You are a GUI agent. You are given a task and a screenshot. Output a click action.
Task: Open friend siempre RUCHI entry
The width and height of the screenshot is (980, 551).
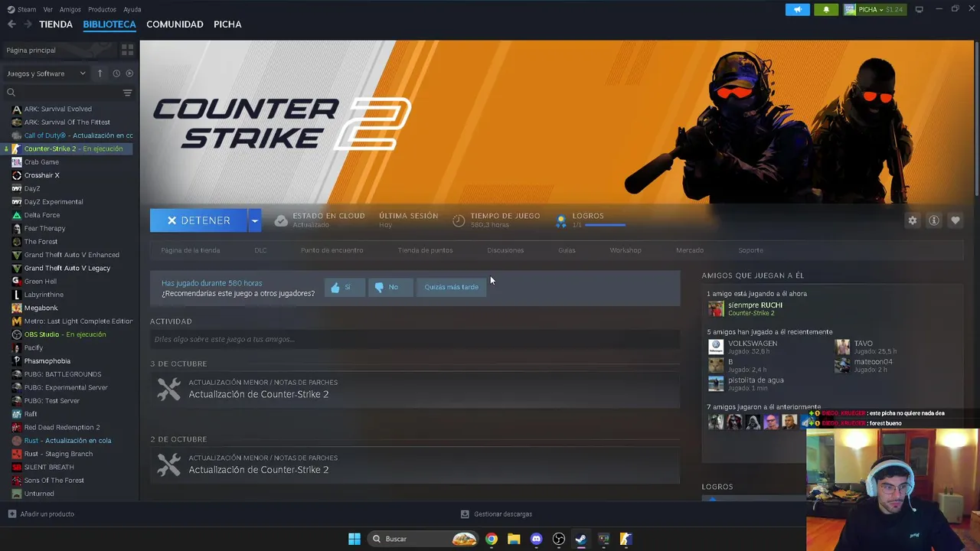click(754, 308)
